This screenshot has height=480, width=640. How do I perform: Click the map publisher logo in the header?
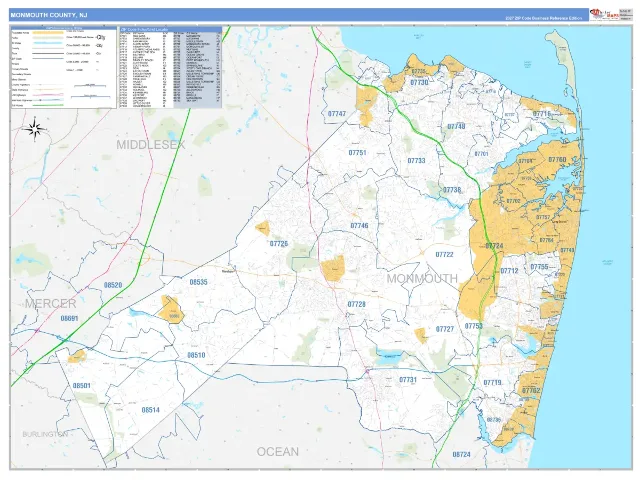pyautogui.click(x=603, y=14)
